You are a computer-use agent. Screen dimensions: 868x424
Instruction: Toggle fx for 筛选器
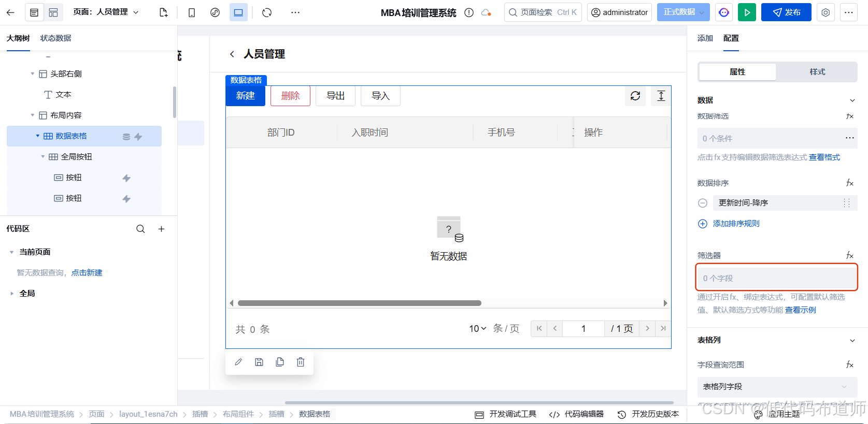(850, 256)
